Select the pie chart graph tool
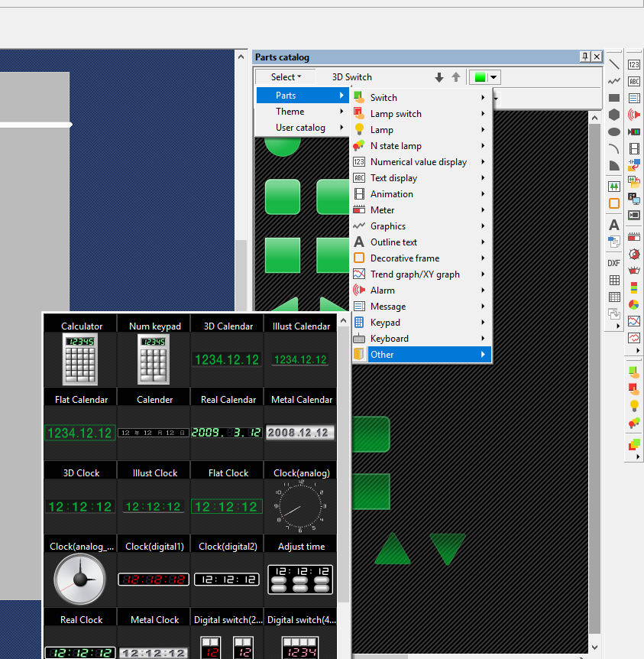 pos(634,305)
